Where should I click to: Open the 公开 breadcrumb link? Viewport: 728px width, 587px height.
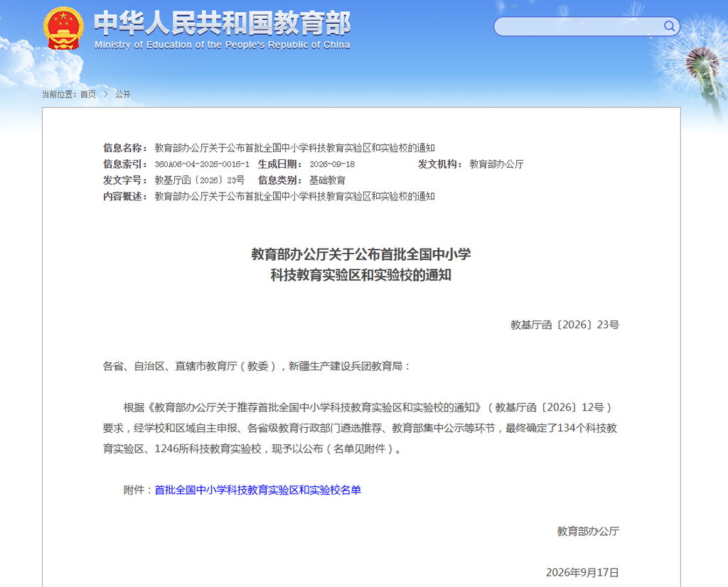(x=123, y=95)
